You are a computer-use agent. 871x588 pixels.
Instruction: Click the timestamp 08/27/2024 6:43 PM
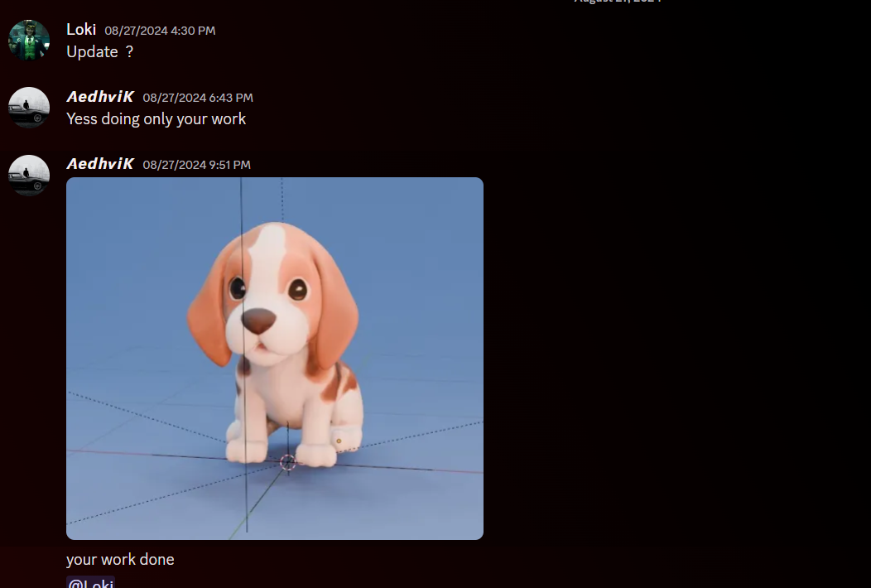[198, 98]
